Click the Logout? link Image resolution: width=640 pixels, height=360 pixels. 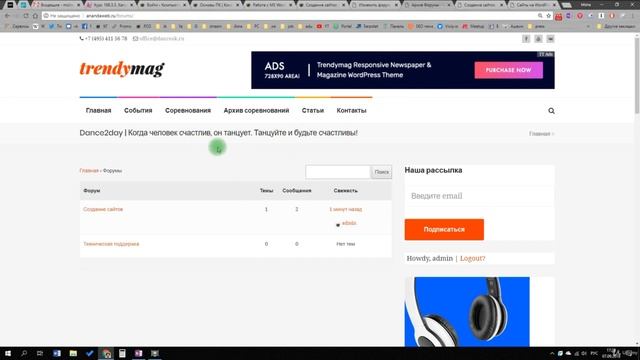[x=473, y=258]
